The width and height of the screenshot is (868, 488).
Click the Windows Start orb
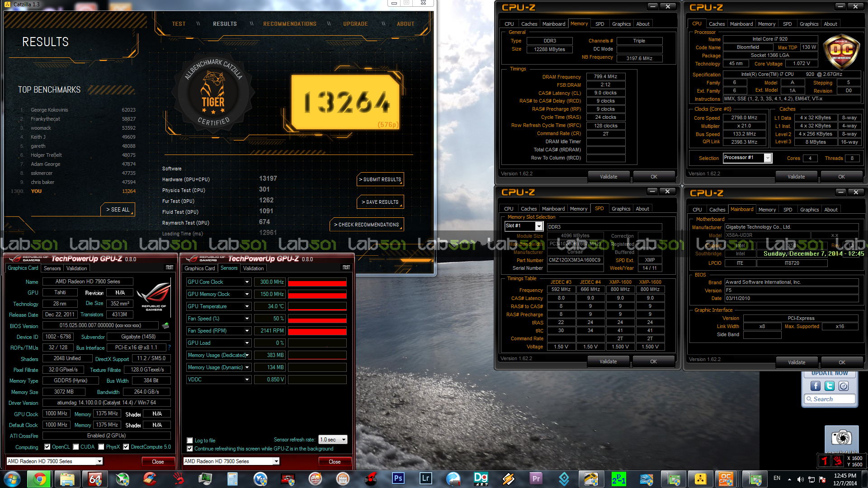(x=12, y=479)
